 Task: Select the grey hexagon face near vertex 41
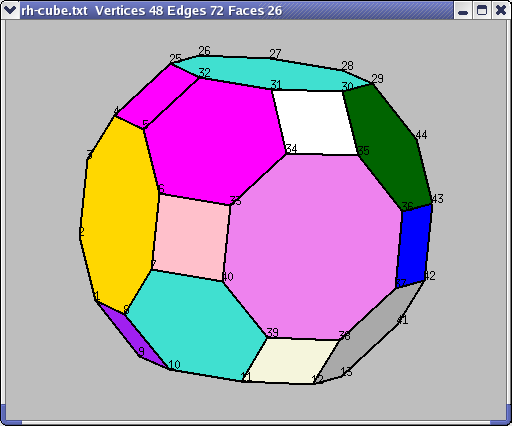tap(370, 333)
